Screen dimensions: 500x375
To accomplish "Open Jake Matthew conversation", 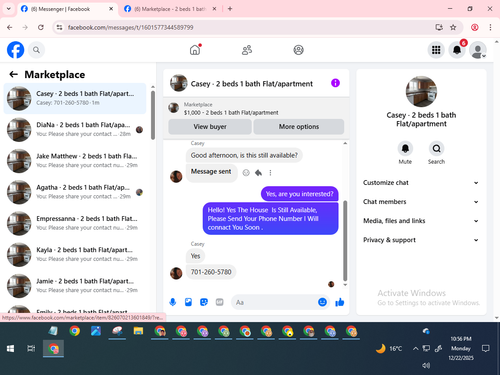I will 75,161.
